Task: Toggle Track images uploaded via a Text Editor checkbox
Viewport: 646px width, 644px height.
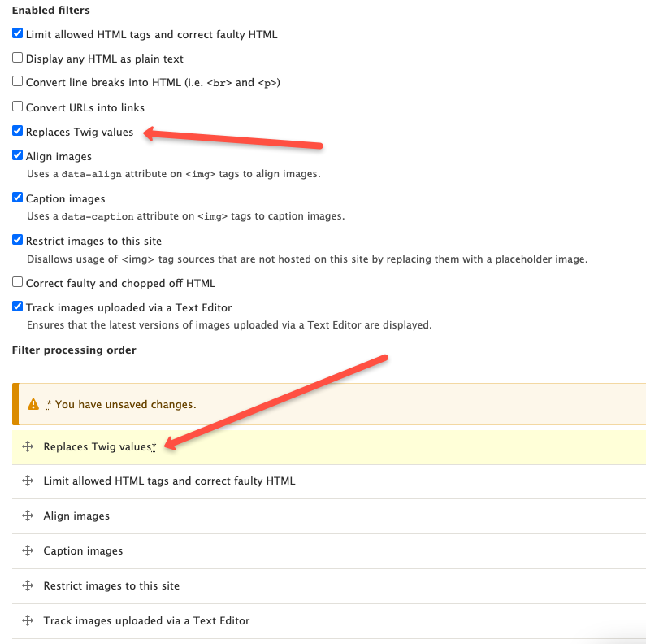Action: [x=17, y=307]
